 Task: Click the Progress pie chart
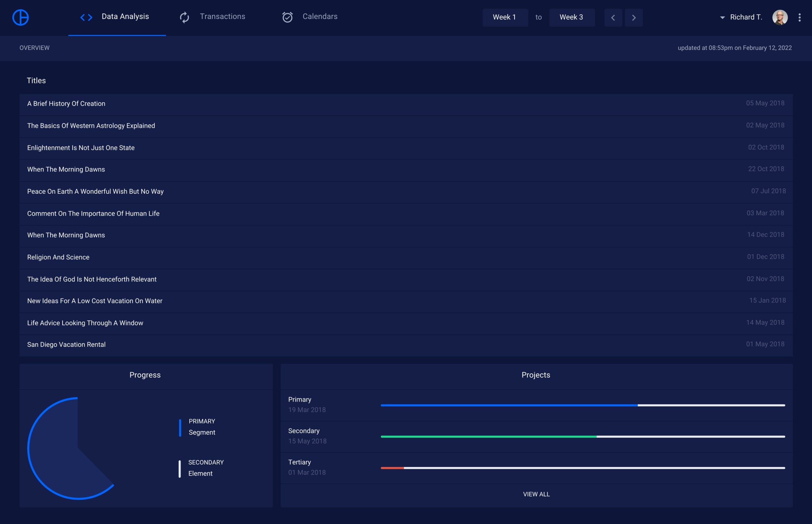pos(71,448)
